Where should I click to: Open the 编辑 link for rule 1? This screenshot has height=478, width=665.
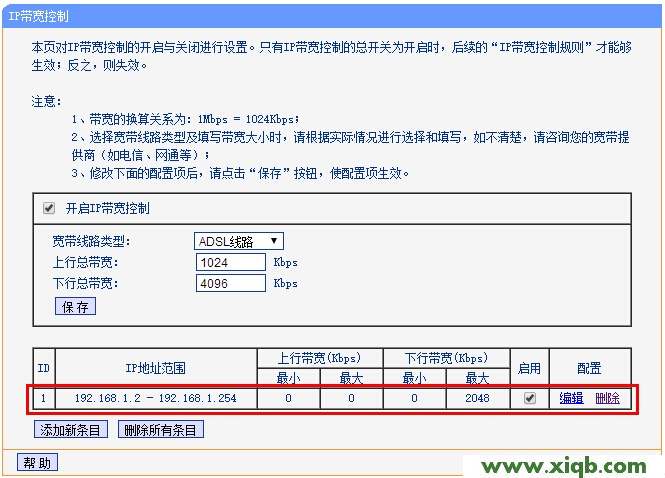(x=571, y=398)
